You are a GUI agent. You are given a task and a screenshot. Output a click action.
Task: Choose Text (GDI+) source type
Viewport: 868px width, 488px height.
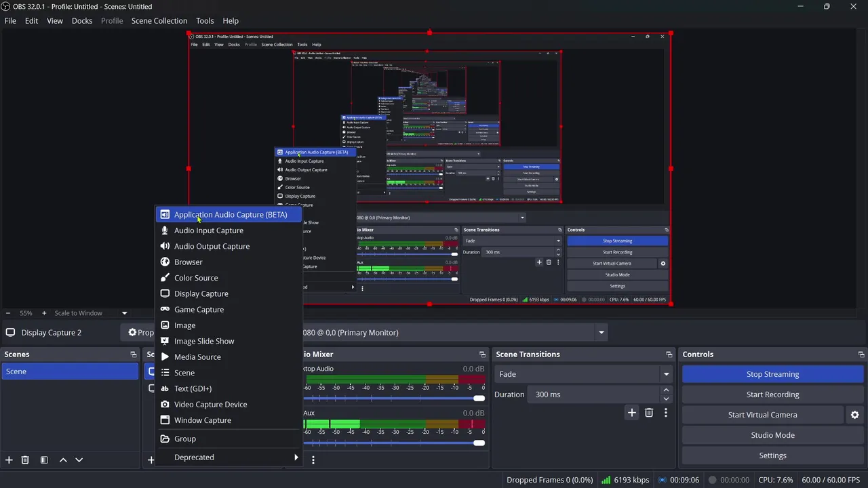(229, 388)
